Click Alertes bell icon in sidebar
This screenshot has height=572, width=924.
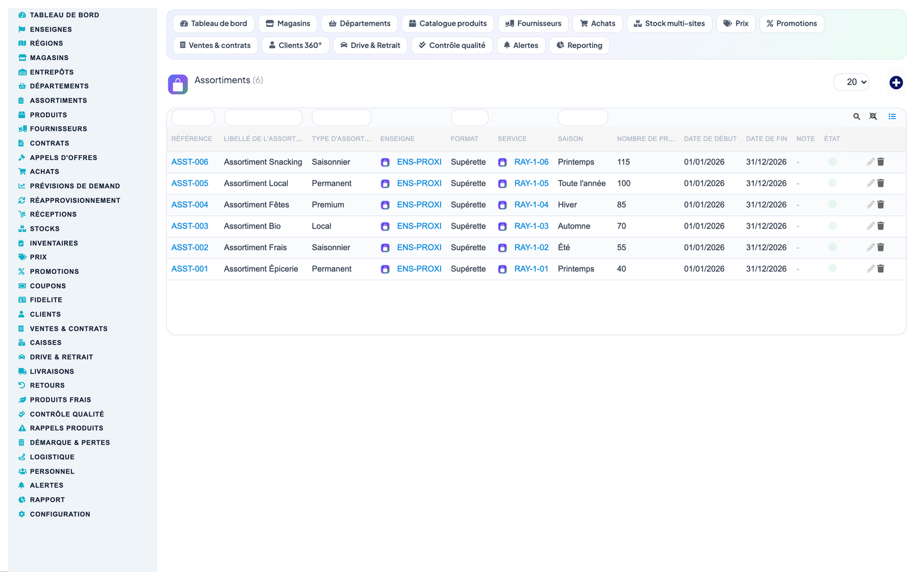(x=22, y=486)
